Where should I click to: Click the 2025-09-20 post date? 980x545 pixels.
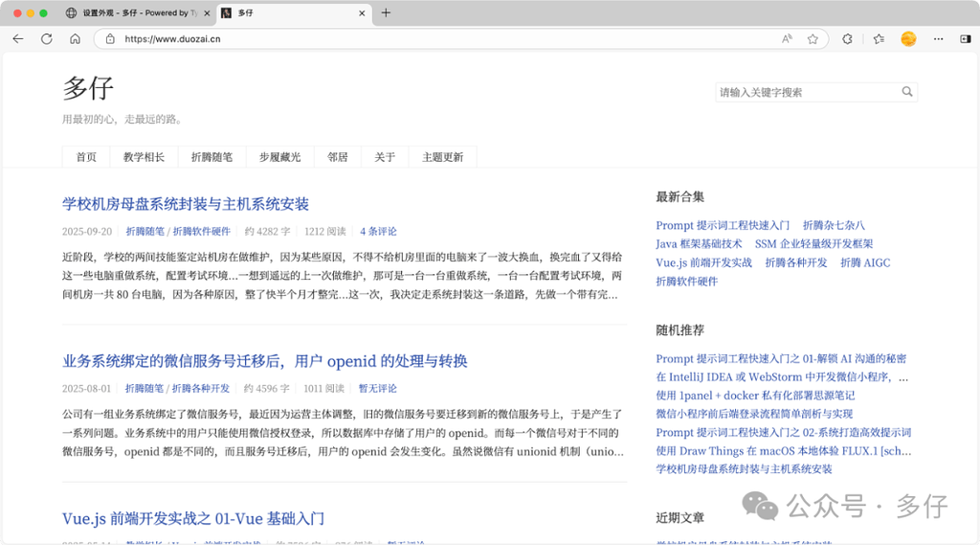[87, 232]
